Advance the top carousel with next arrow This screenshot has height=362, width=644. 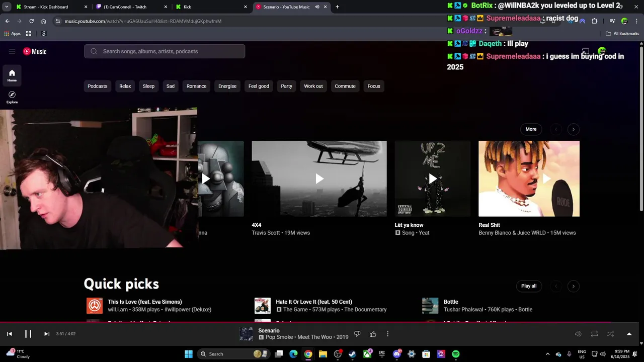coord(573,129)
